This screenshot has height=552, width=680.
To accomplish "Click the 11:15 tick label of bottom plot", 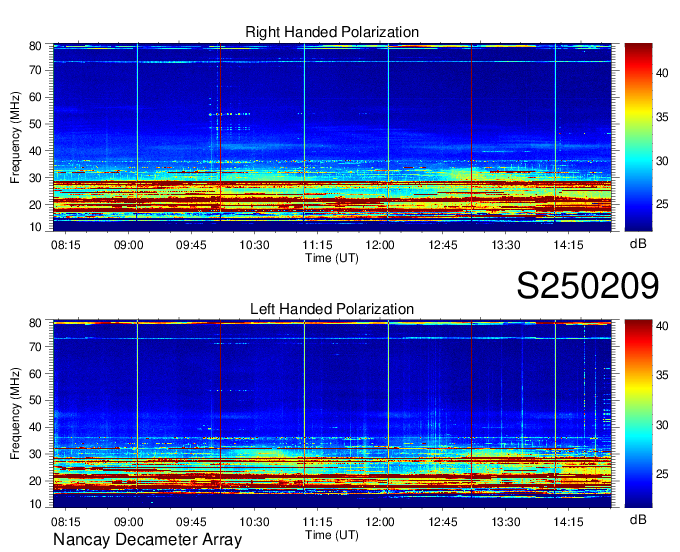I will [x=317, y=522].
